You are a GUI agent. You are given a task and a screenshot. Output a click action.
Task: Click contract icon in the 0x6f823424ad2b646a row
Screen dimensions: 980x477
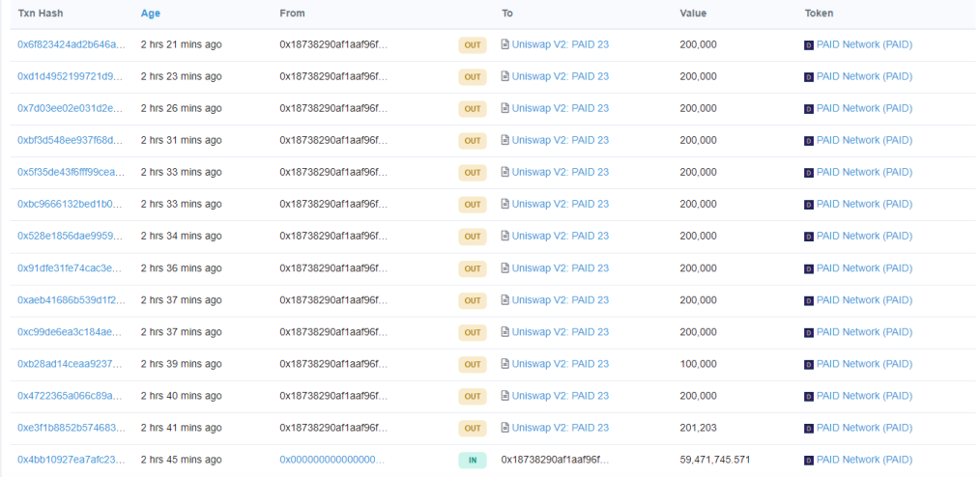tap(505, 44)
